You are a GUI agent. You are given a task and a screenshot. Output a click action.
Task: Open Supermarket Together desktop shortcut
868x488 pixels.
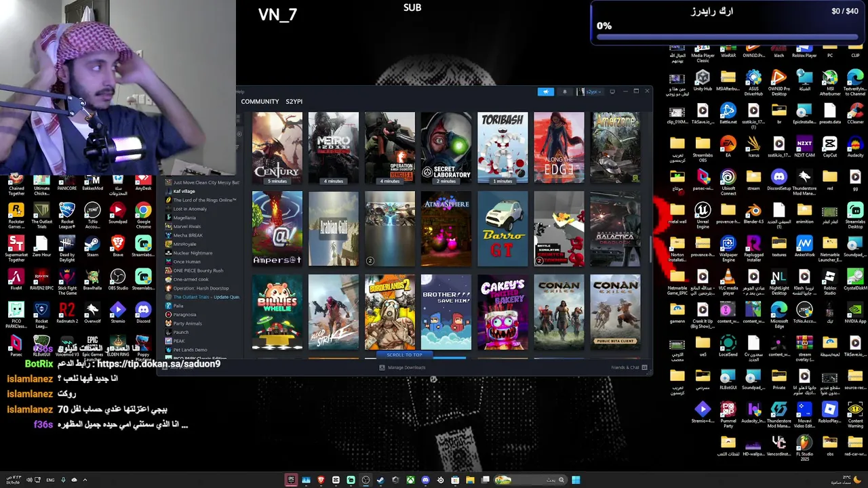point(16,248)
